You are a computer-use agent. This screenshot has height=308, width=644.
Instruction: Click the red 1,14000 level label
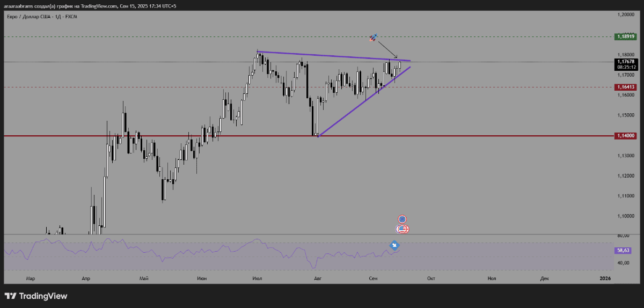tap(626, 136)
